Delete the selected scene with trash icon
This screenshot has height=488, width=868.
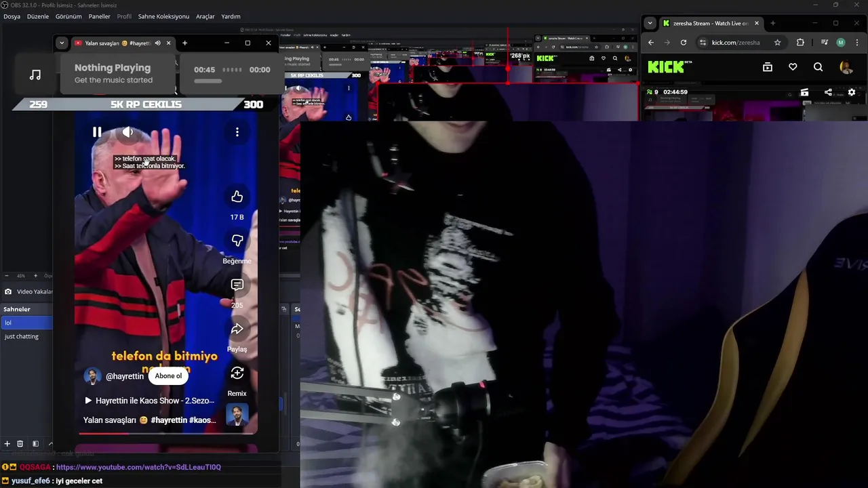(x=20, y=444)
